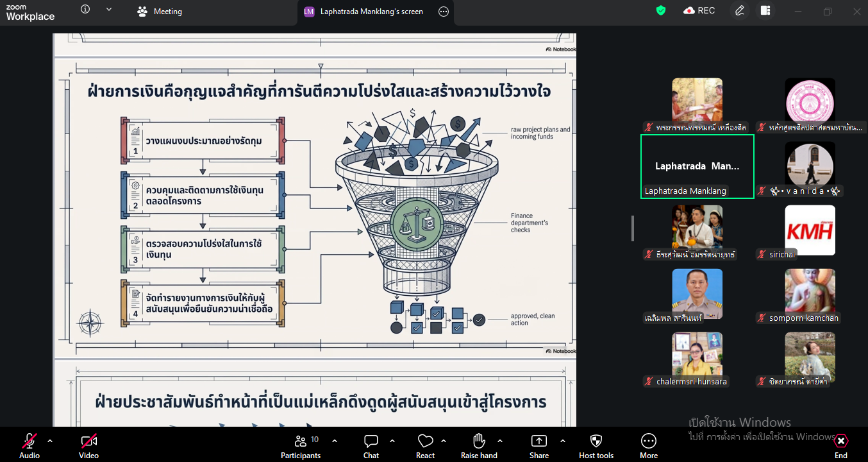The width and height of the screenshot is (868, 462).
Task: Start video with the camera icon
Action: coord(88,440)
